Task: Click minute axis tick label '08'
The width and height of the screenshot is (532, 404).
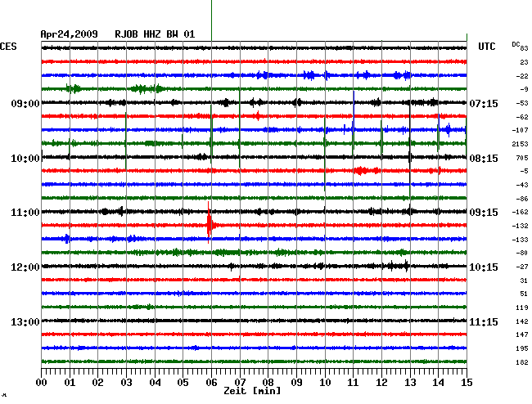Action: [x=268, y=383]
